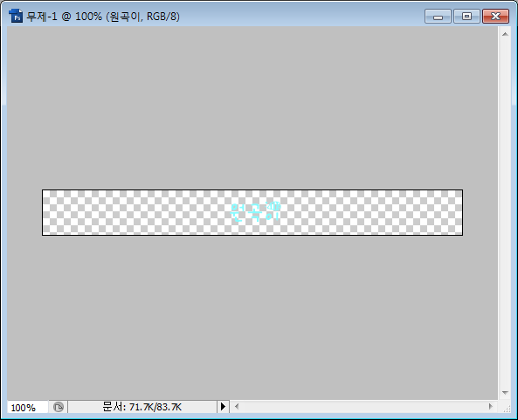Click the vertical scrollbar up arrow
This screenshot has height=420, width=518.
505,34
